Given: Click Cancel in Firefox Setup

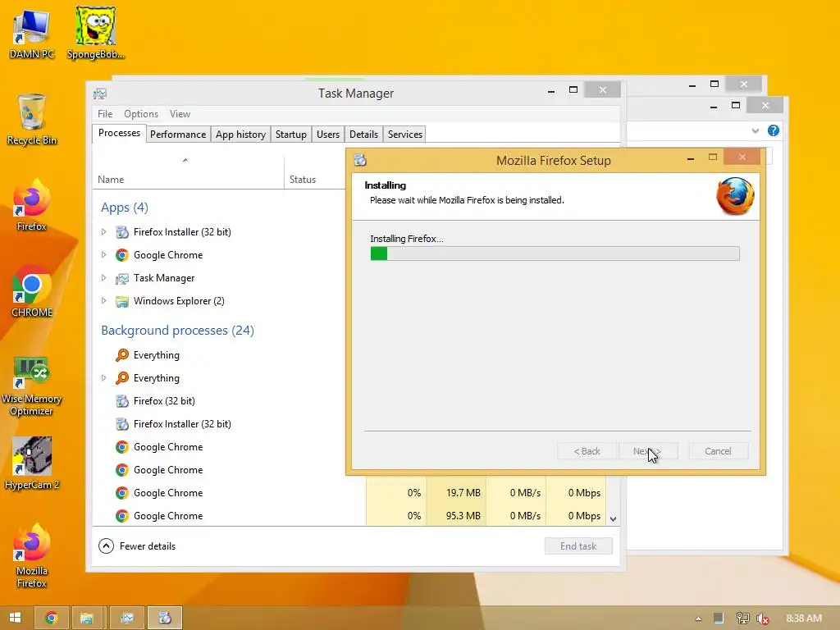Looking at the screenshot, I should coord(718,451).
